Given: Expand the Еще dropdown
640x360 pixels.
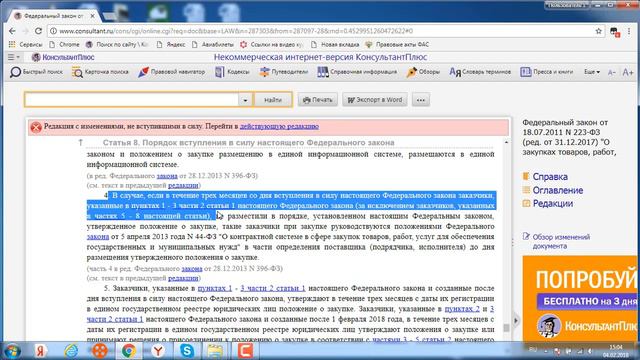Looking at the screenshot, I should click(x=592, y=72).
